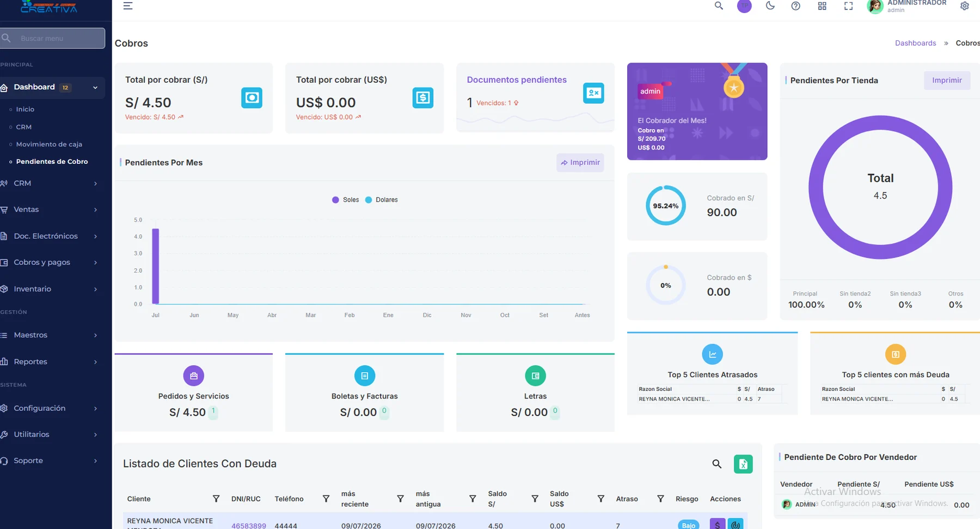This screenshot has width=980, height=529.
Task: Open the settings gear in top right
Action: pos(964,6)
